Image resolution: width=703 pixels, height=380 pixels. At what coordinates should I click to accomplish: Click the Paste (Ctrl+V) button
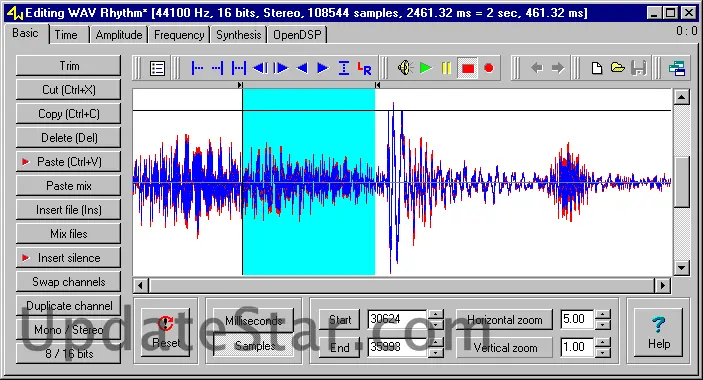[69, 162]
